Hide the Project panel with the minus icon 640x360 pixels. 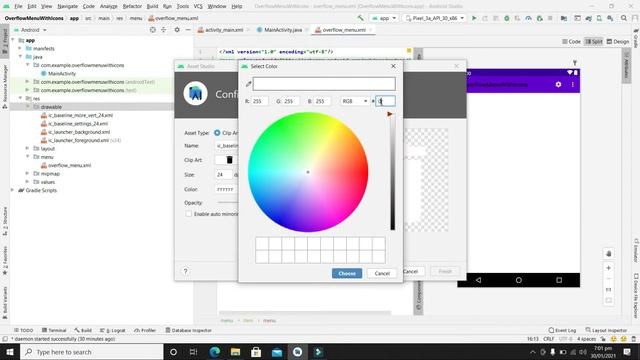pyautogui.click(x=188, y=30)
